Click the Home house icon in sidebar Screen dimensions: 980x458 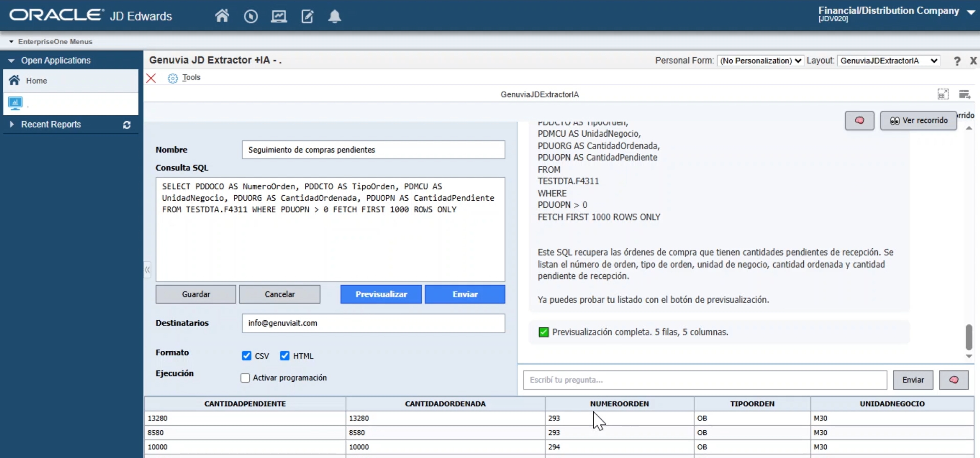point(14,80)
